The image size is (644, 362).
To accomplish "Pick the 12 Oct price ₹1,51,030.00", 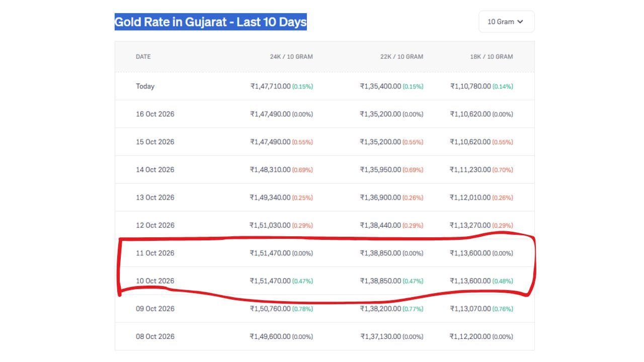I will point(270,225).
